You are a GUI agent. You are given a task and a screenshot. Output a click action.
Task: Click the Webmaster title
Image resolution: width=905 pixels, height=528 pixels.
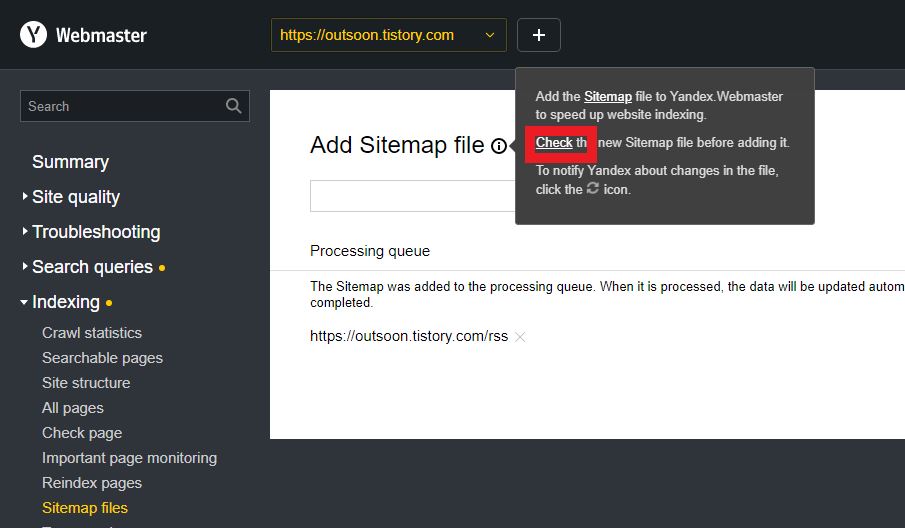101,35
